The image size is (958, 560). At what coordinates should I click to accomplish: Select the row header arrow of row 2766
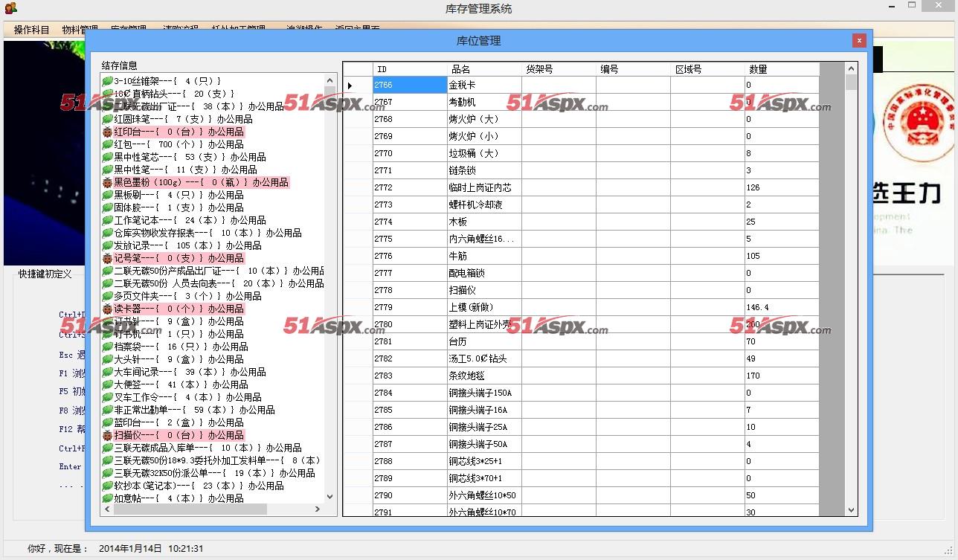(x=358, y=85)
